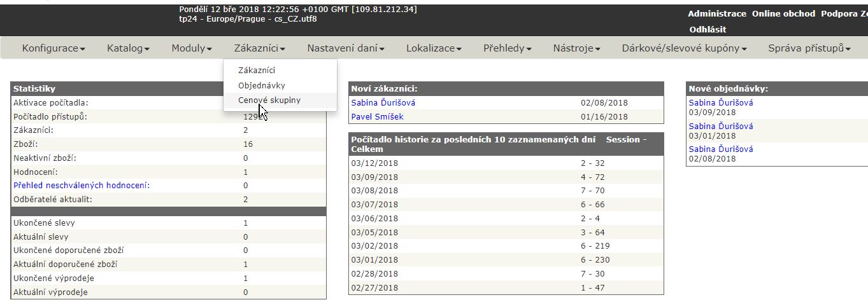Choose Objednávky from the open submenu
This screenshot has width=868, height=302.
[x=262, y=85]
